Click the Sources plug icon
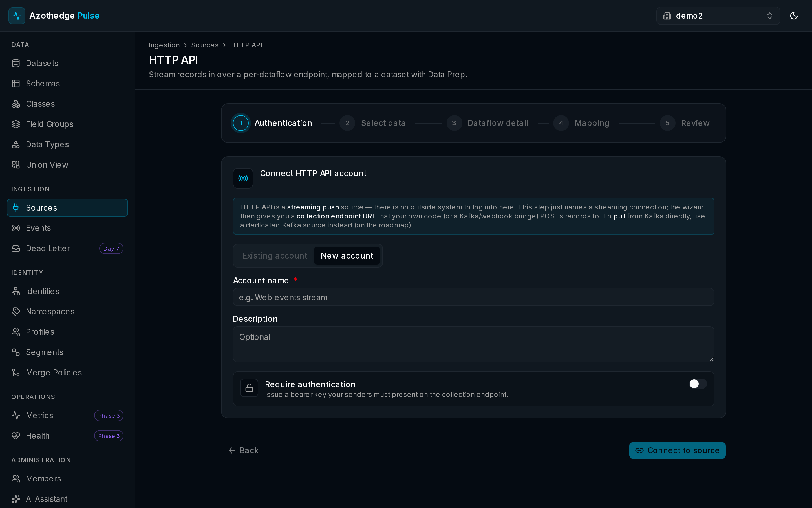812x508 pixels. [16, 208]
